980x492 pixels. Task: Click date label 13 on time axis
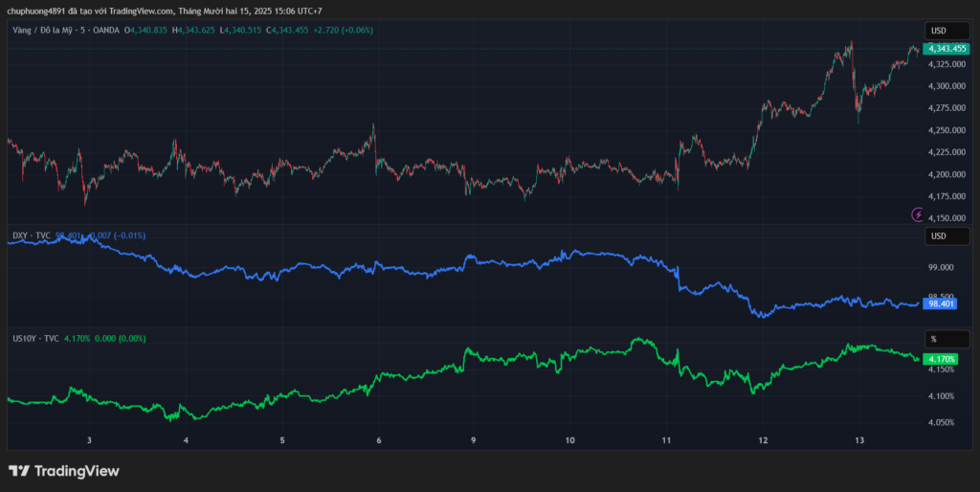point(858,440)
